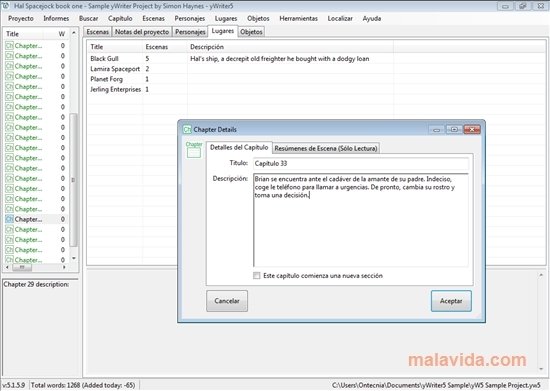Click the Título input field

tap(361, 163)
